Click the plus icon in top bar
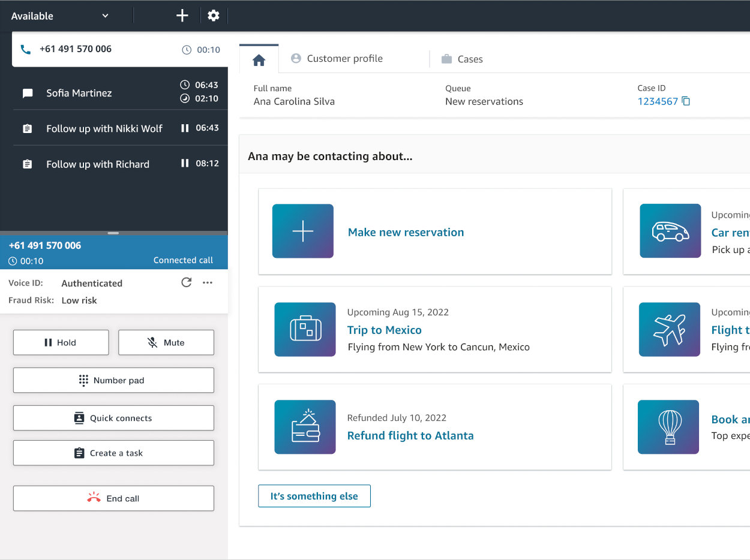Screen dimensions: 750x560 tap(182, 16)
